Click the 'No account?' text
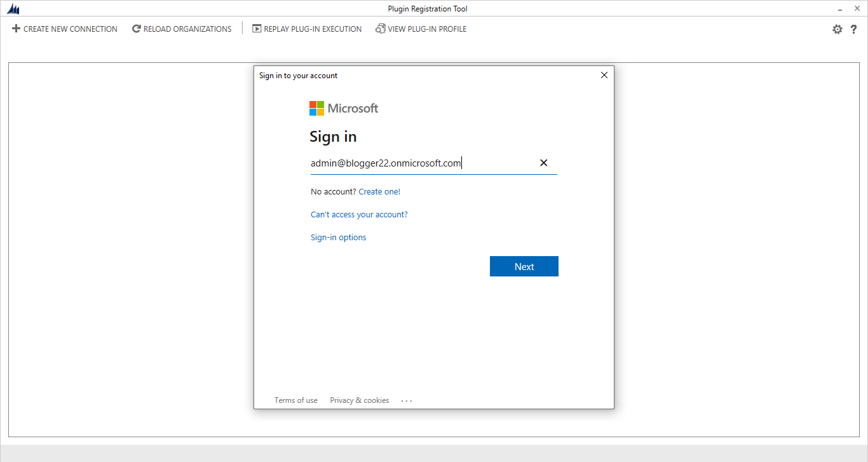The height and width of the screenshot is (462, 868). click(x=334, y=191)
